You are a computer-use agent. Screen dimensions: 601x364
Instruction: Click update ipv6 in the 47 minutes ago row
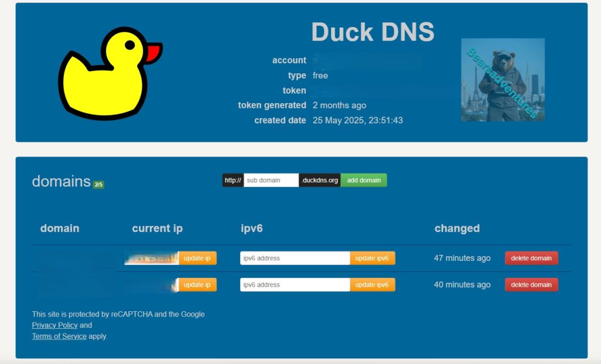click(372, 258)
